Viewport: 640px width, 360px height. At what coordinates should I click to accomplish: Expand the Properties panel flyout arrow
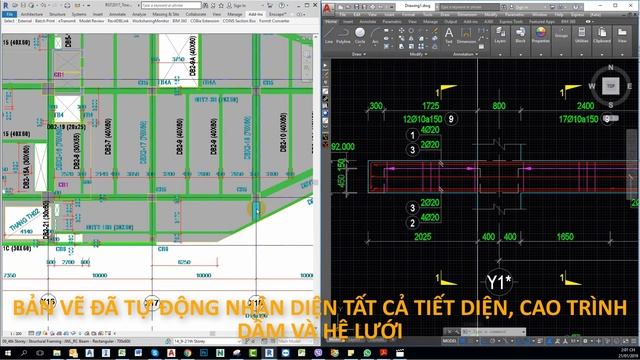click(x=541, y=54)
